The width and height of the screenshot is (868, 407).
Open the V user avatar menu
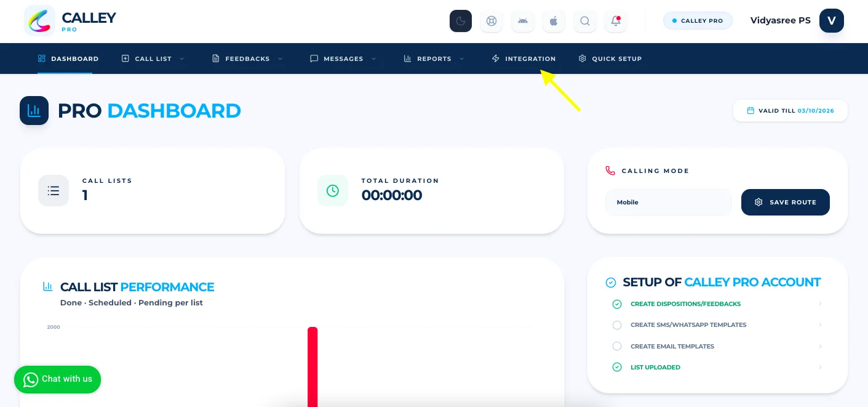[832, 20]
